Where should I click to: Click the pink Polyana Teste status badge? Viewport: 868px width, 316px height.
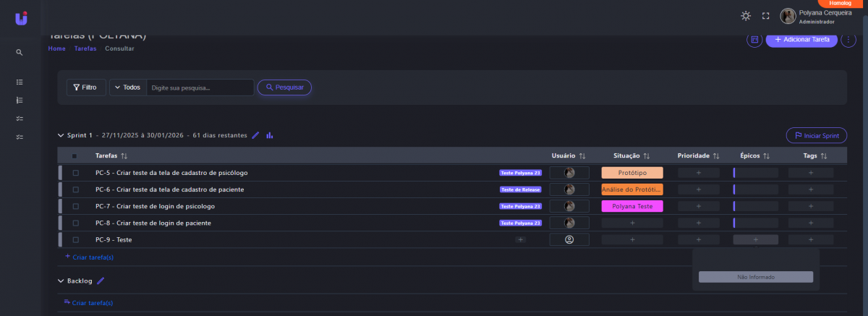pyautogui.click(x=631, y=206)
